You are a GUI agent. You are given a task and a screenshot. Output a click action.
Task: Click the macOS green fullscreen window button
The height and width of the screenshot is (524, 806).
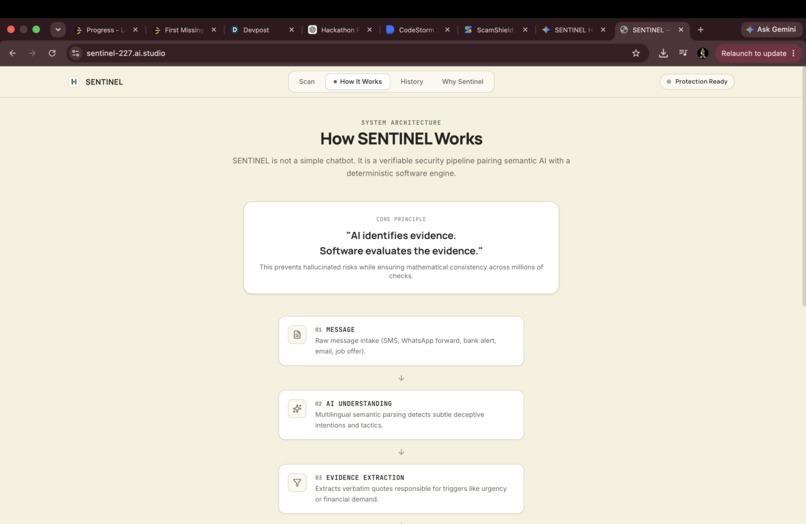[x=36, y=29]
